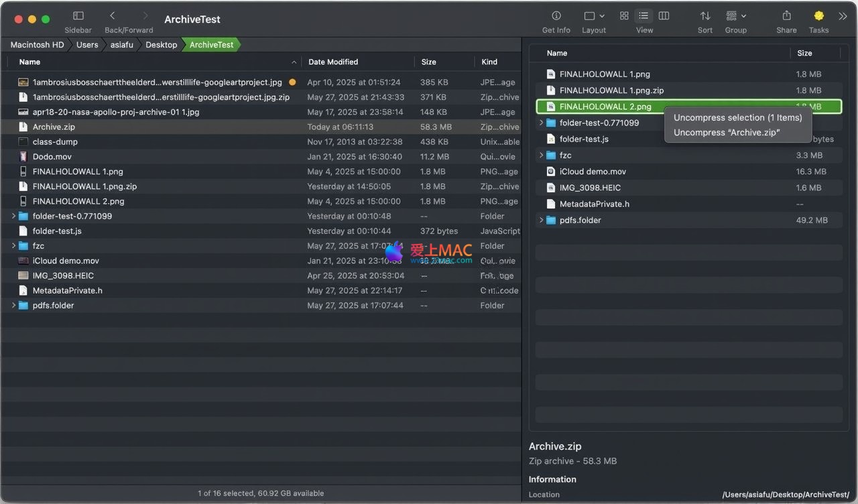Screen dimensions: 858x504
Task: Select the list view mode
Action: coord(643,16)
